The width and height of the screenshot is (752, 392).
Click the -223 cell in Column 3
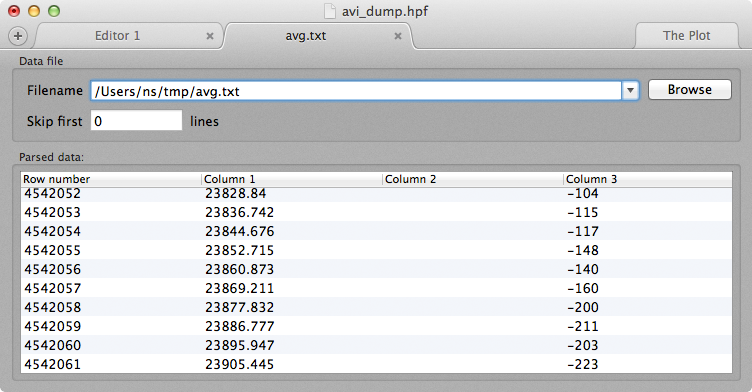pos(583,364)
